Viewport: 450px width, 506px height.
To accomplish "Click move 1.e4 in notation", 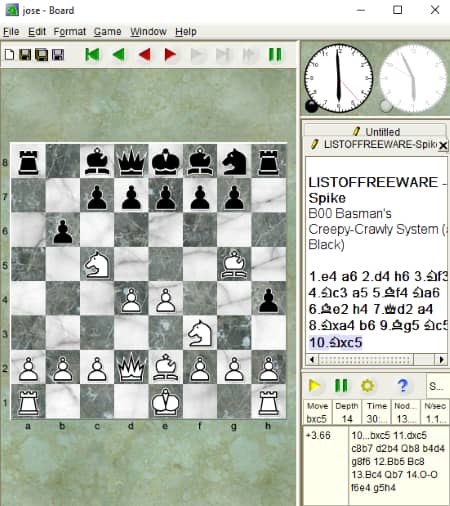I will click(323, 276).
